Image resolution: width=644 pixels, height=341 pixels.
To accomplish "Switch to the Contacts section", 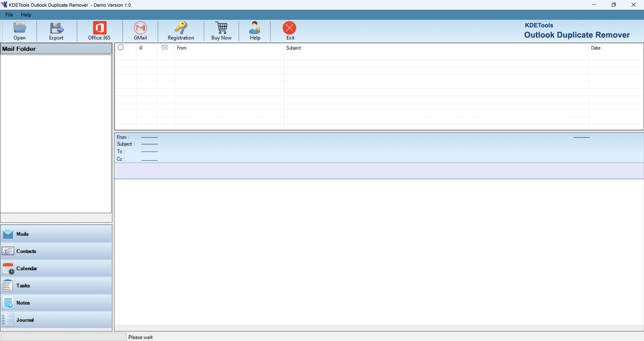I will [56, 251].
